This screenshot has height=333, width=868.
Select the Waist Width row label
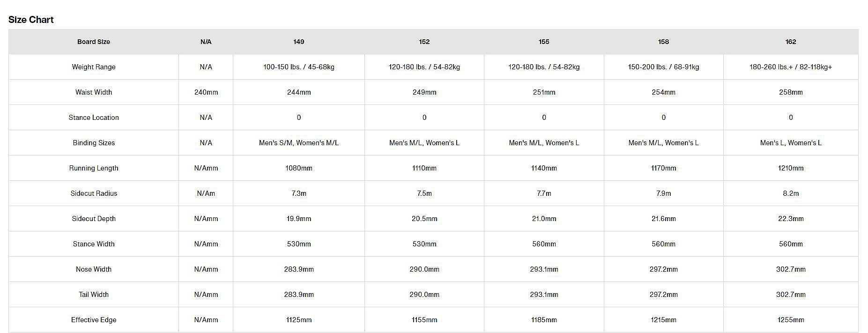pyautogui.click(x=94, y=92)
